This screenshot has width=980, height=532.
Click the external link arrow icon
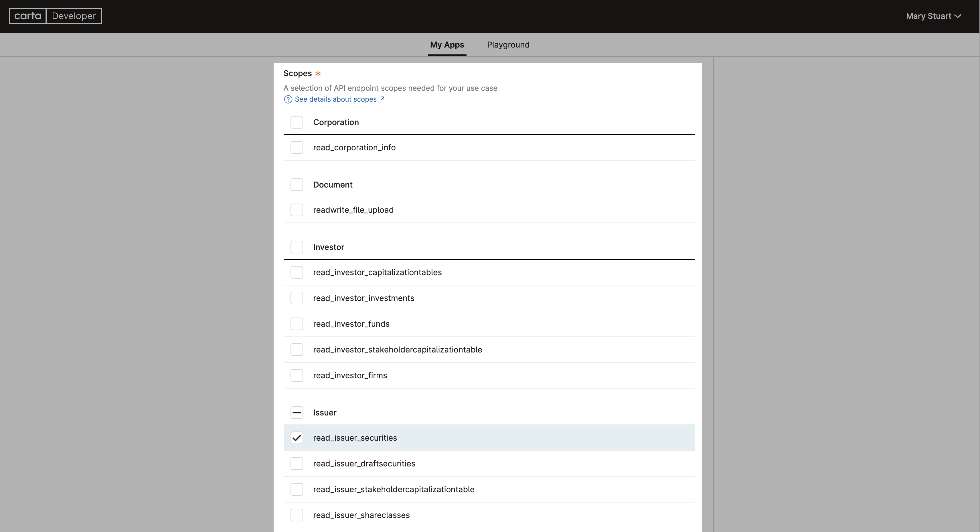click(x=382, y=98)
